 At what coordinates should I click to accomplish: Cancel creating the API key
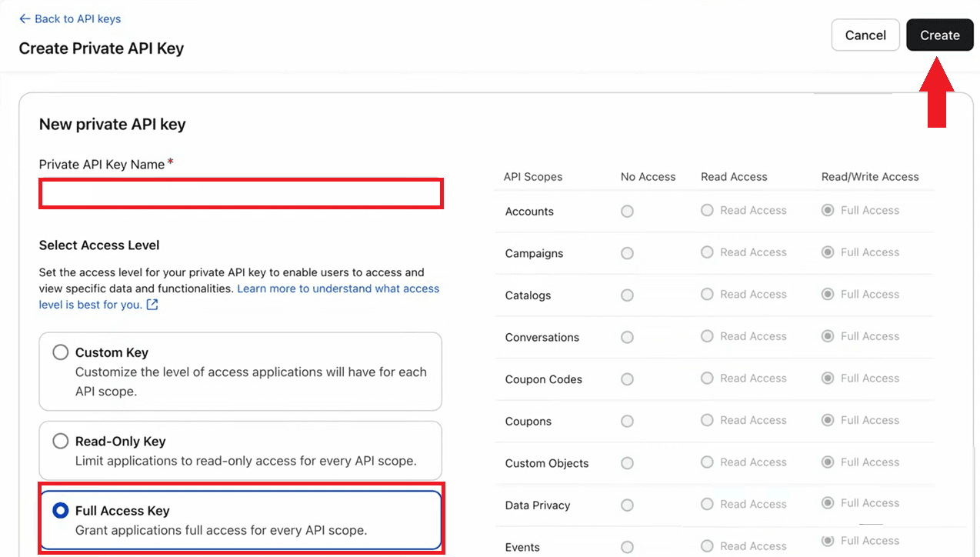[x=865, y=35]
